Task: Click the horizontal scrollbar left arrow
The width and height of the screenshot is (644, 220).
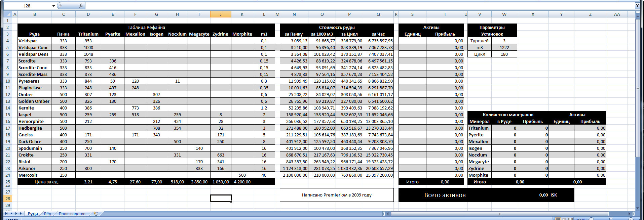Action: coord(388,214)
